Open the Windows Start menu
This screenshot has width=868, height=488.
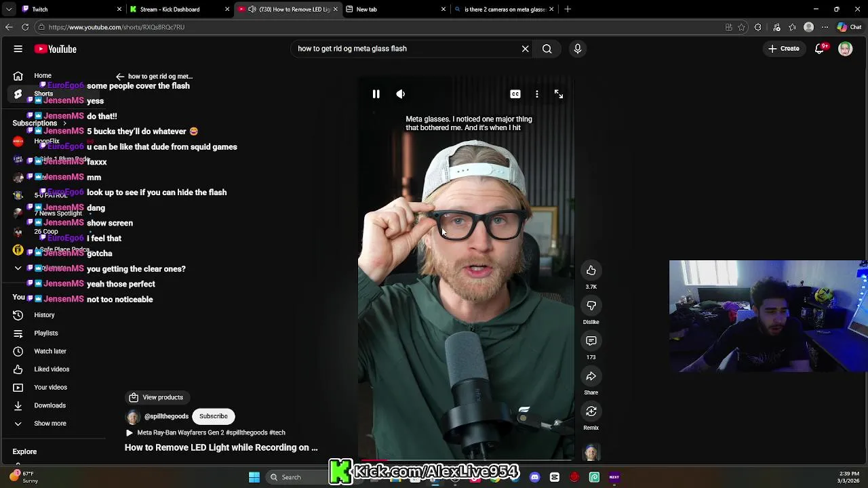(x=254, y=477)
